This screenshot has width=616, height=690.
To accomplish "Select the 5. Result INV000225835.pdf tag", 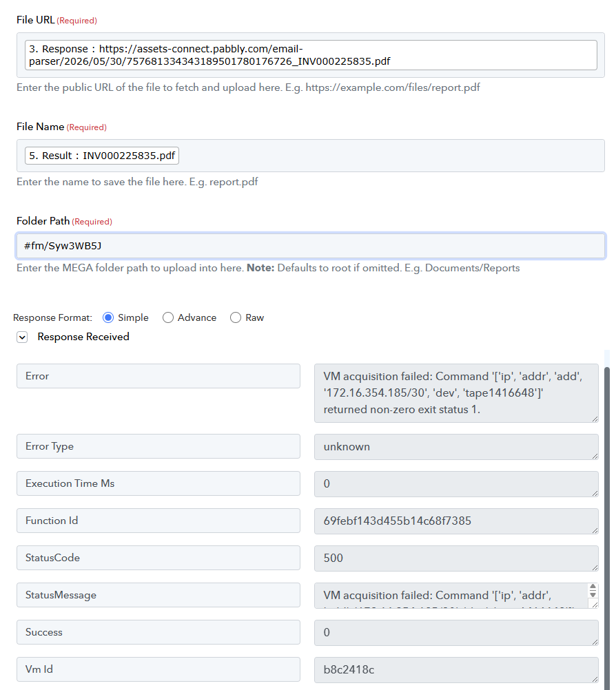I will pyautogui.click(x=102, y=156).
